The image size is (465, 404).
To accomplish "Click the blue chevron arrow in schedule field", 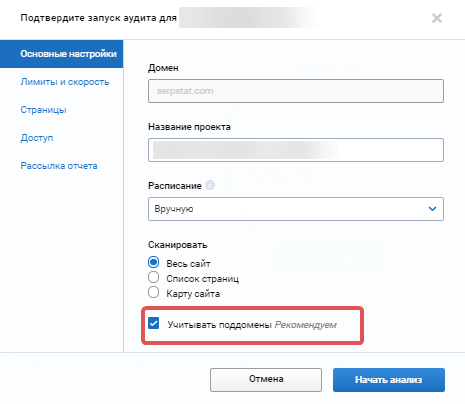I will (x=432, y=209).
